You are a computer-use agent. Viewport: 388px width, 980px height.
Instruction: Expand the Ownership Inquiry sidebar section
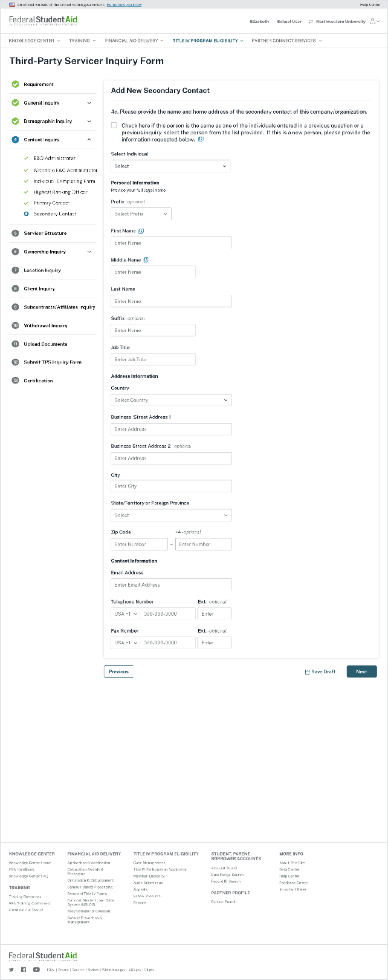89,252
